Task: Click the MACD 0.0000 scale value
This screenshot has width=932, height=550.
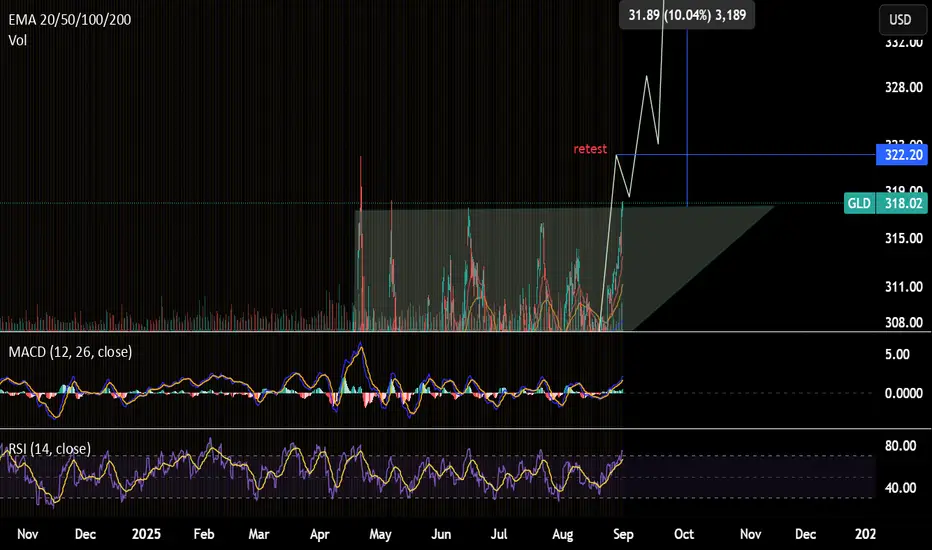Action: (903, 393)
